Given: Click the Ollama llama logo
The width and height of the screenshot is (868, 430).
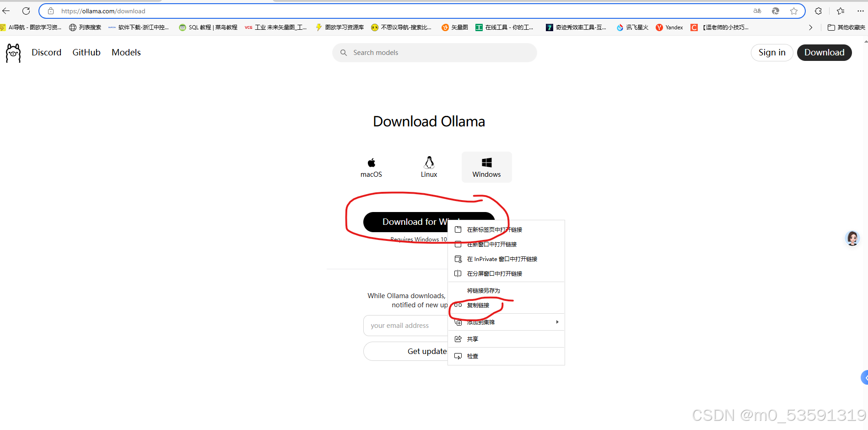Looking at the screenshot, I should coord(13,53).
